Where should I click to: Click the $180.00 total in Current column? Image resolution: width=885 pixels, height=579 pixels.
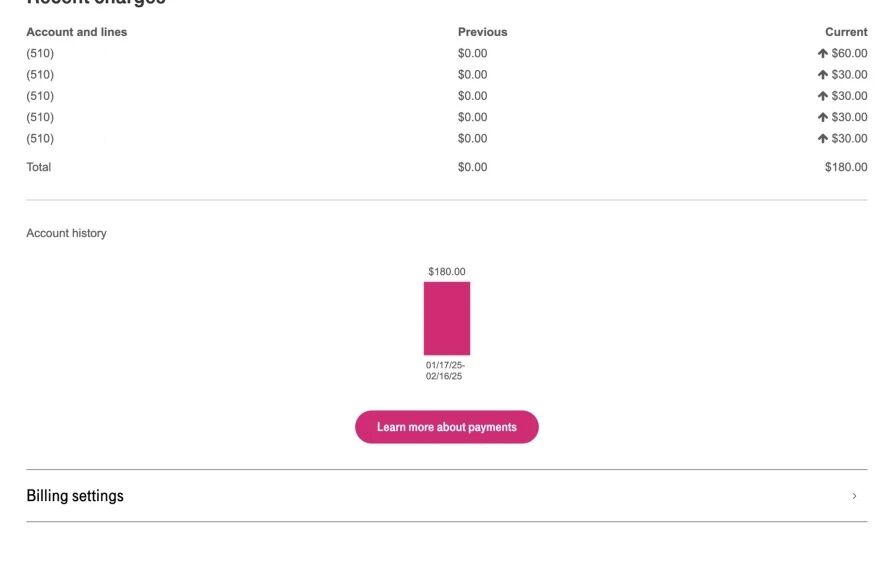pos(846,167)
